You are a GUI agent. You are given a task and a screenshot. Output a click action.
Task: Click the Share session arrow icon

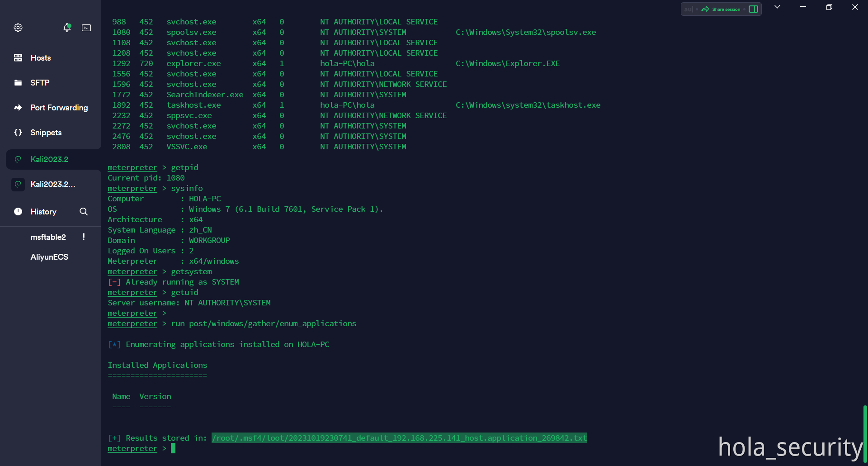pos(705,9)
